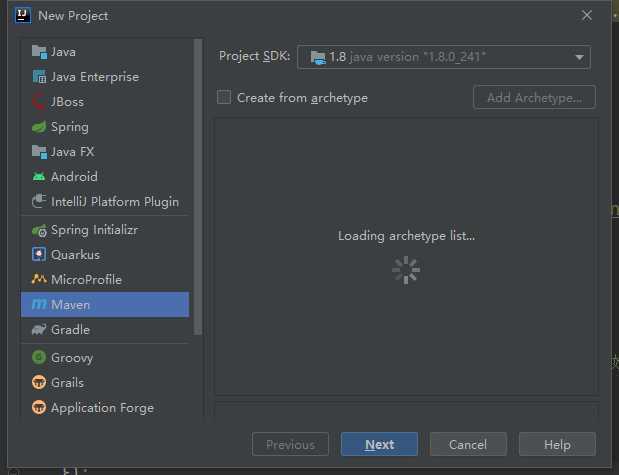Click the Next button
Image resolution: width=619 pixels, height=475 pixels.
tap(379, 444)
